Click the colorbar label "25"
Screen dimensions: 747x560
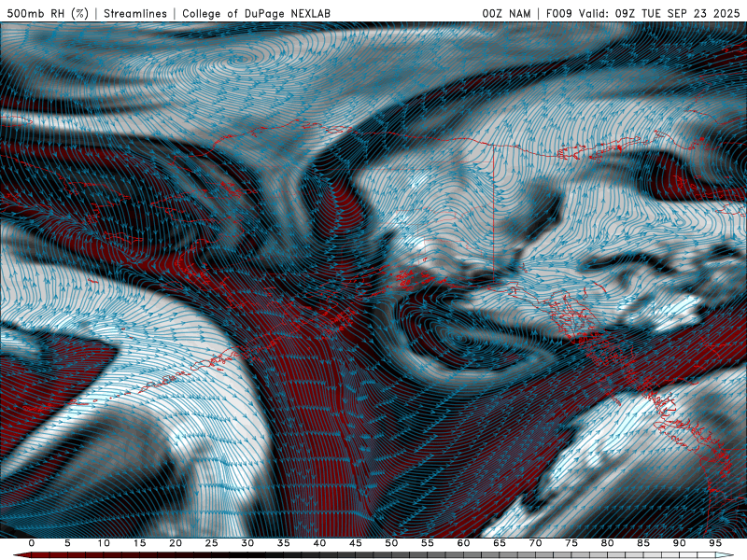tap(212, 543)
